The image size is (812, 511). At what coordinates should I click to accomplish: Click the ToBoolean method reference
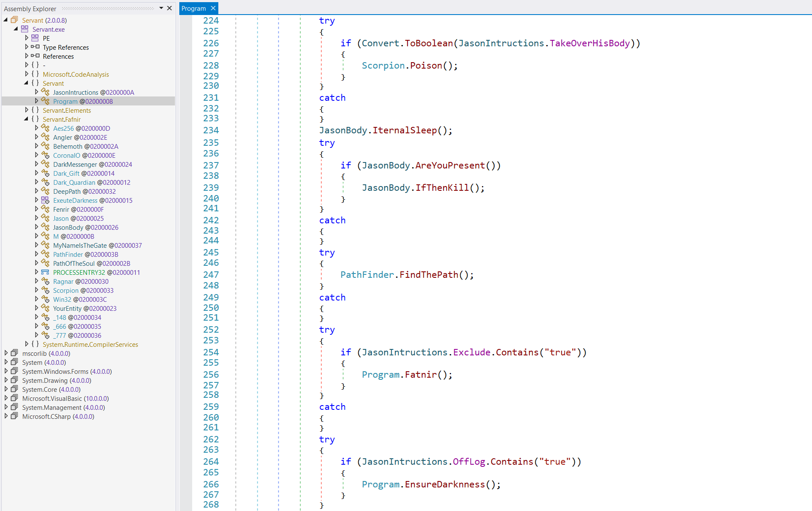pyautogui.click(x=429, y=43)
